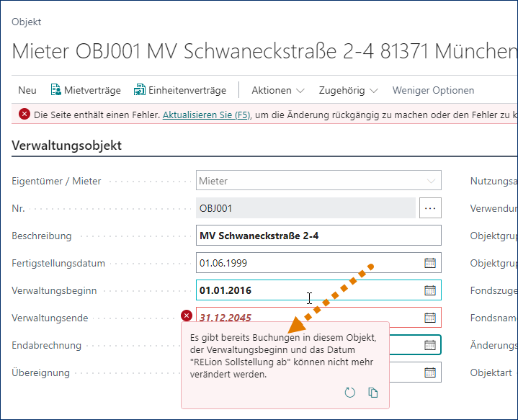The image size is (518, 420).
Task: Click the Nr. field with OBJ001
Action: 305,208
